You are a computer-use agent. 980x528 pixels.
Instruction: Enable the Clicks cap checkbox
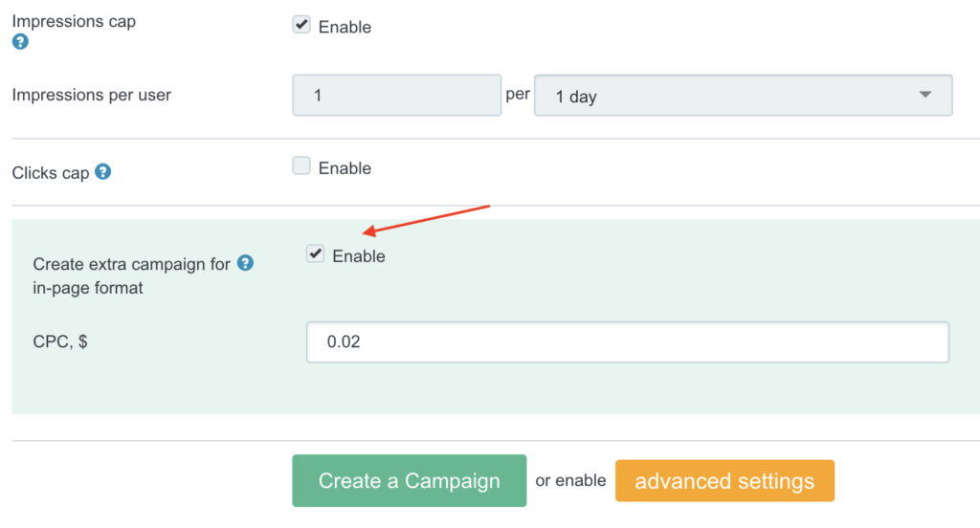tap(301, 166)
